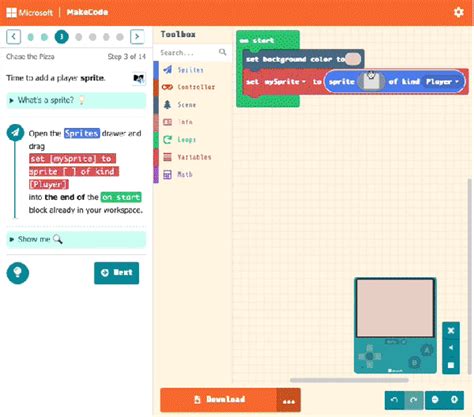Expand the "What's a sprite?" section
474x417 pixels.
point(76,100)
